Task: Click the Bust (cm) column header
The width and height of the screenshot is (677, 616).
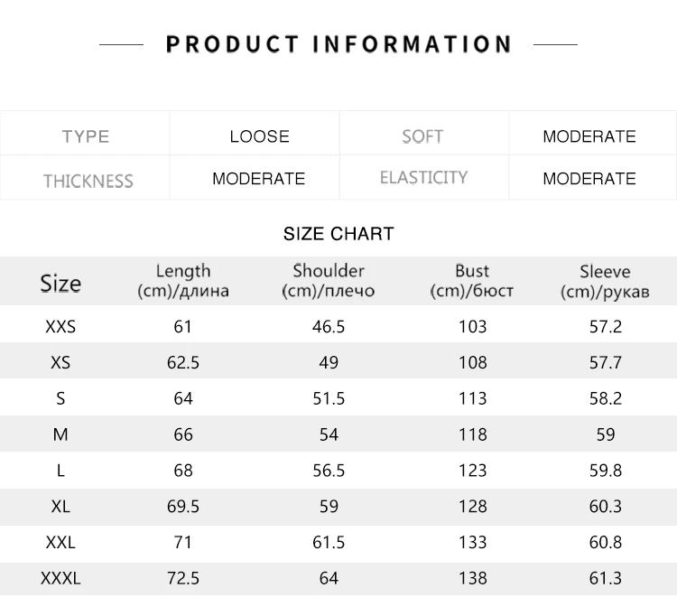Action: [x=472, y=281]
